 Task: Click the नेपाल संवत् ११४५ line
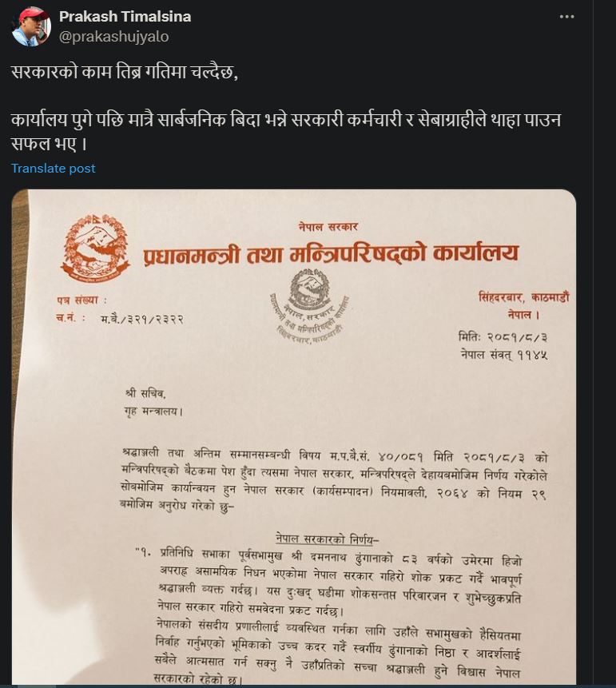tap(504, 355)
